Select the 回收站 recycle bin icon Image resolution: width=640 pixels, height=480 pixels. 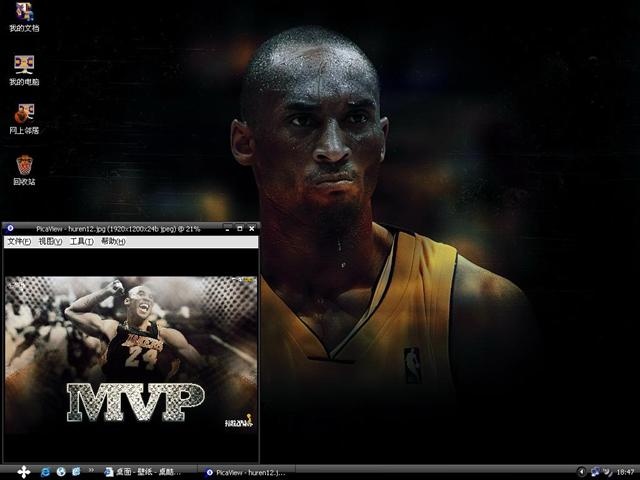tap(24, 170)
